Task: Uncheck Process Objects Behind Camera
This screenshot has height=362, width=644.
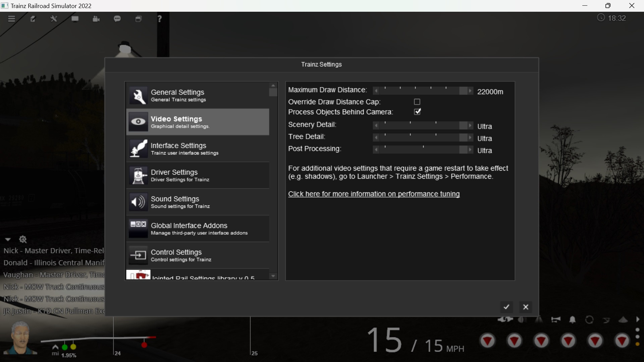Action: (417, 112)
